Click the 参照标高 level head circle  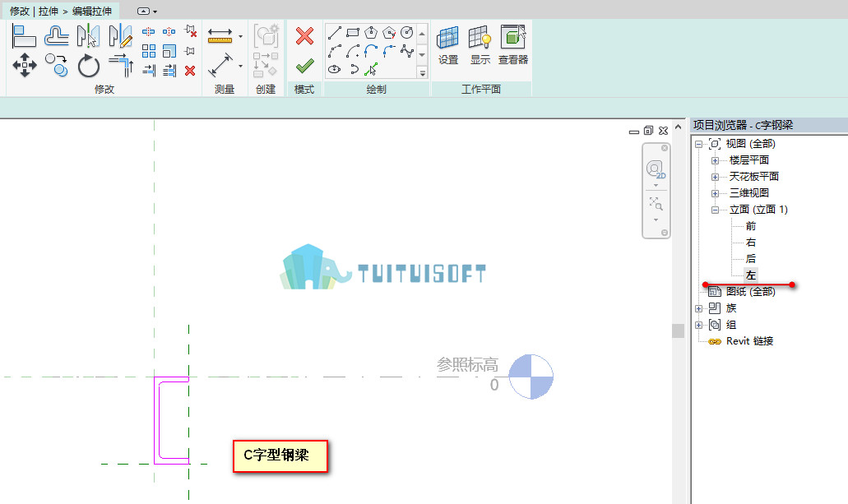pyautogui.click(x=531, y=377)
